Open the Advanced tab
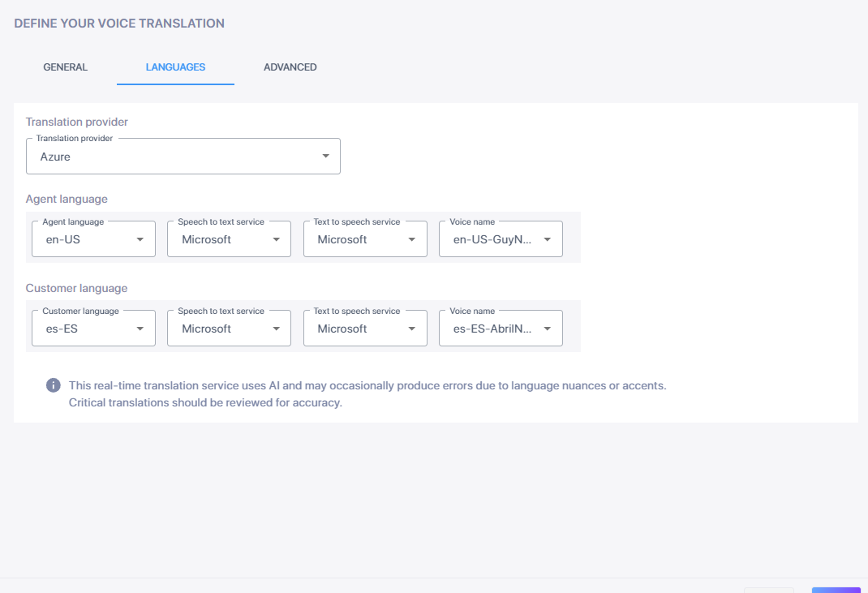The height and width of the screenshot is (593, 868). [290, 67]
